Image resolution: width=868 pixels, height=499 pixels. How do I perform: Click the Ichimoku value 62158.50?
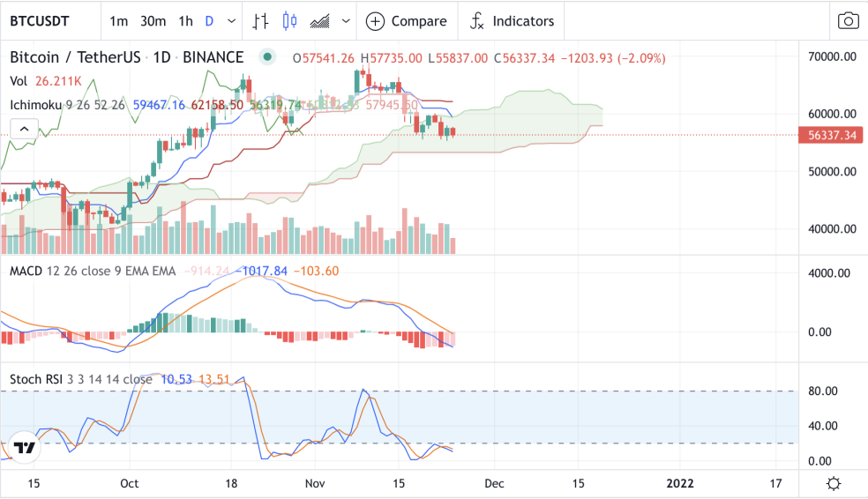tap(217, 105)
